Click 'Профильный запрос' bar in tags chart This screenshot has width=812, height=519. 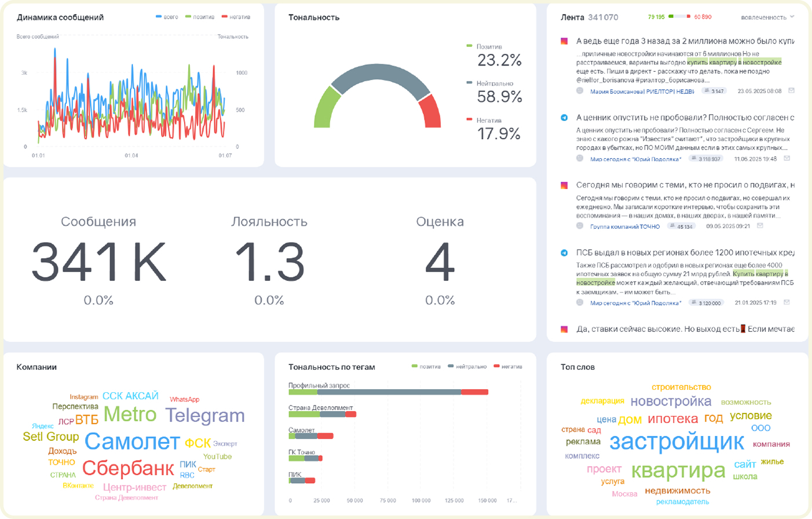pyautogui.click(x=388, y=392)
